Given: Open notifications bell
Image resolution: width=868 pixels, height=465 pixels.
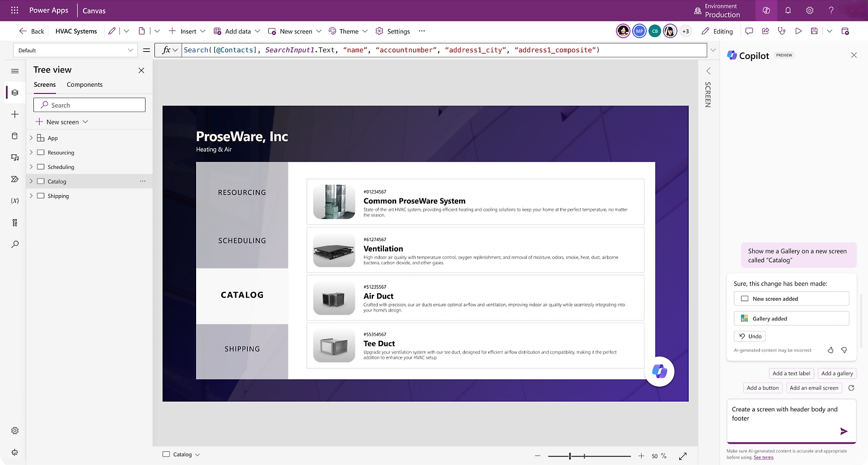Looking at the screenshot, I should click(788, 10).
